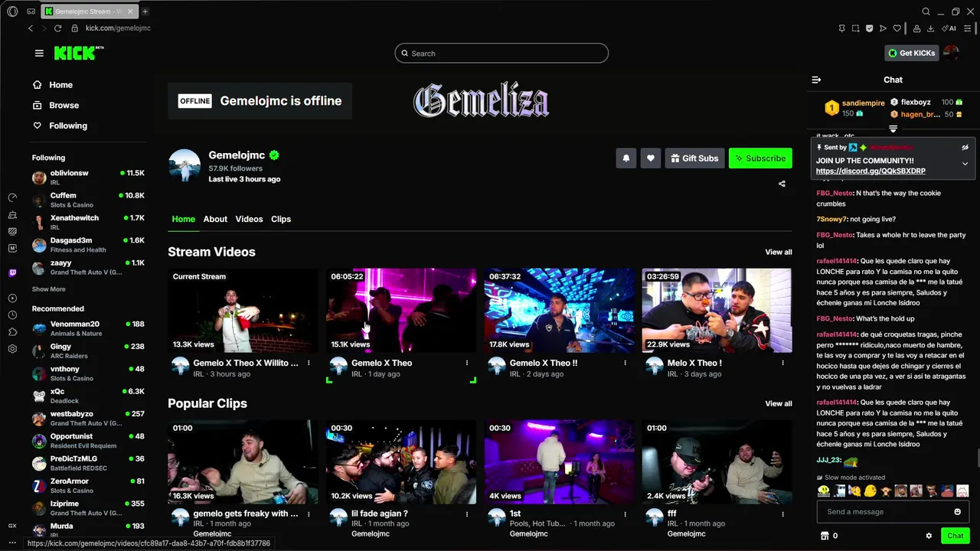The image size is (980, 551).
Task: Open the 06:37:32 video thumbnail
Action: (559, 310)
